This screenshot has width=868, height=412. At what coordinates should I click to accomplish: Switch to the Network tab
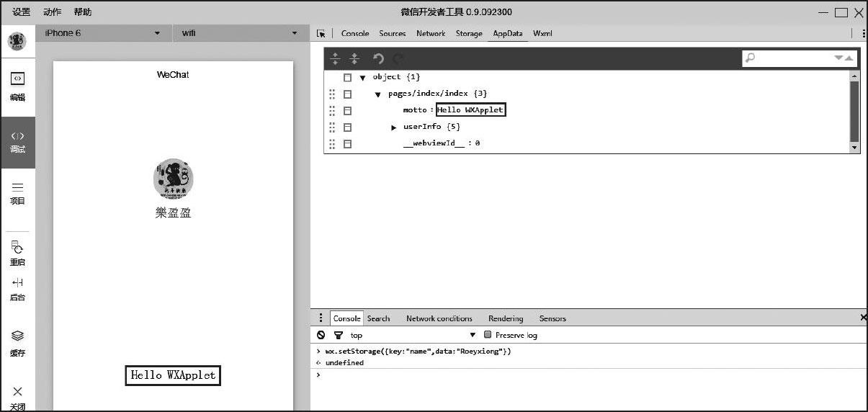pyautogui.click(x=431, y=33)
